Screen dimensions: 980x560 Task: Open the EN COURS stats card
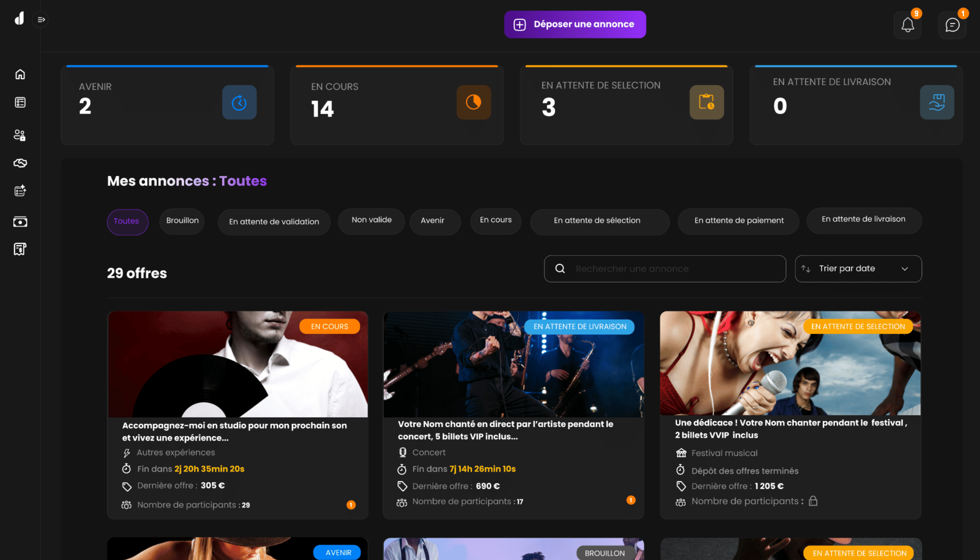coord(396,105)
